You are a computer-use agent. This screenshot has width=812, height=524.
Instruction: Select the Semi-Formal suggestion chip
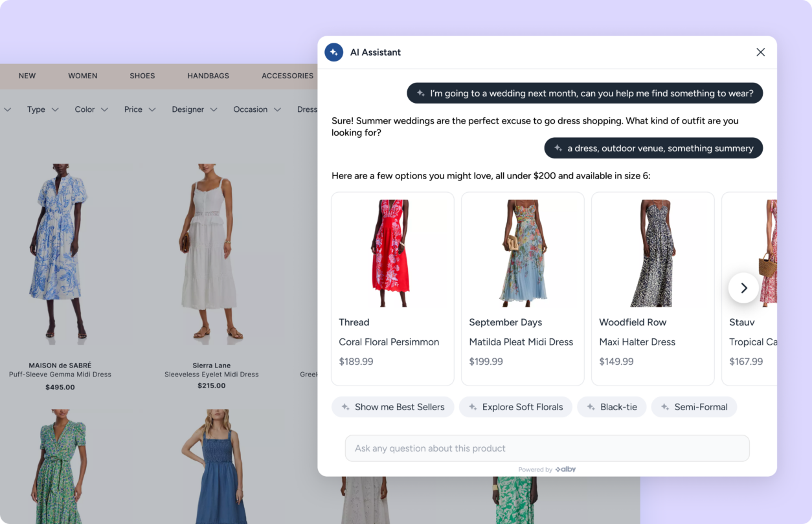[x=694, y=407]
